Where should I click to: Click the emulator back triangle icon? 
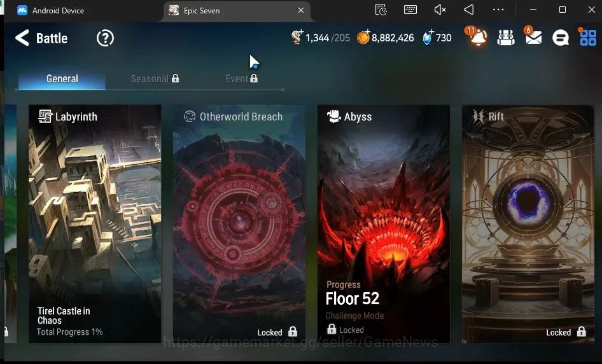pyautogui.click(x=469, y=10)
